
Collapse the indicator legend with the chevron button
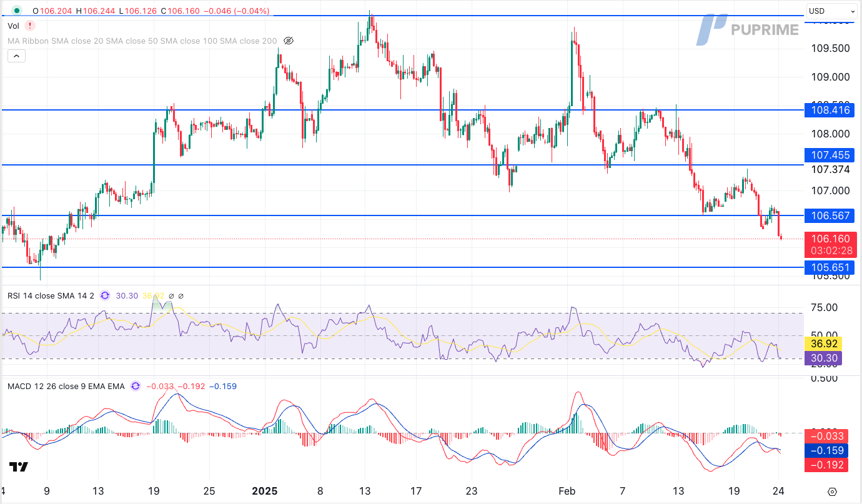pos(16,56)
